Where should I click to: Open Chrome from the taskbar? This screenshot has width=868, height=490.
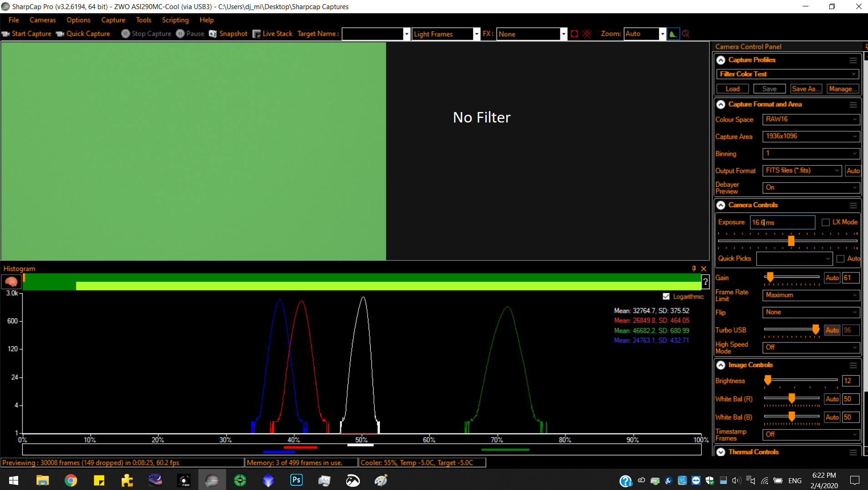coord(71,480)
